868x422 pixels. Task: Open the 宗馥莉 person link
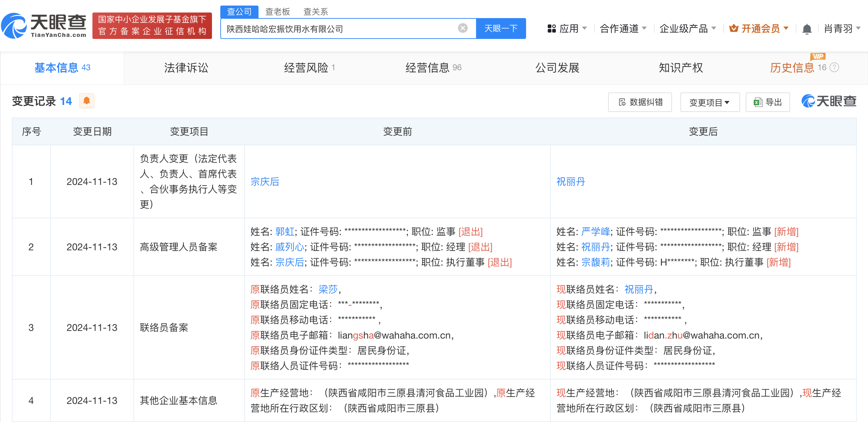click(x=596, y=262)
